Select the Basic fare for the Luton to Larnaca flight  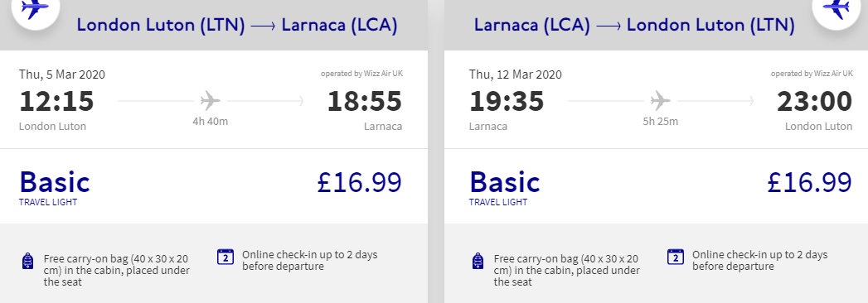click(54, 182)
